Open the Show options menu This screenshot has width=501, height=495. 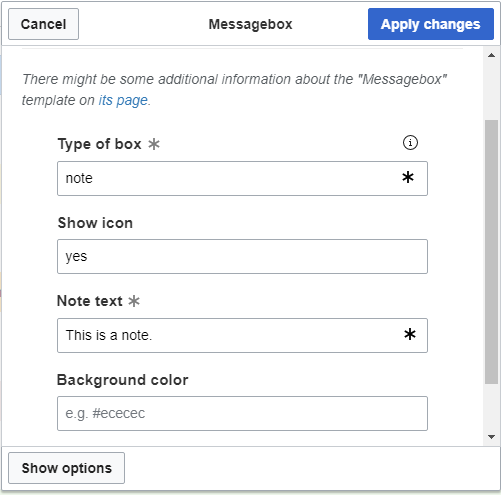(66, 468)
